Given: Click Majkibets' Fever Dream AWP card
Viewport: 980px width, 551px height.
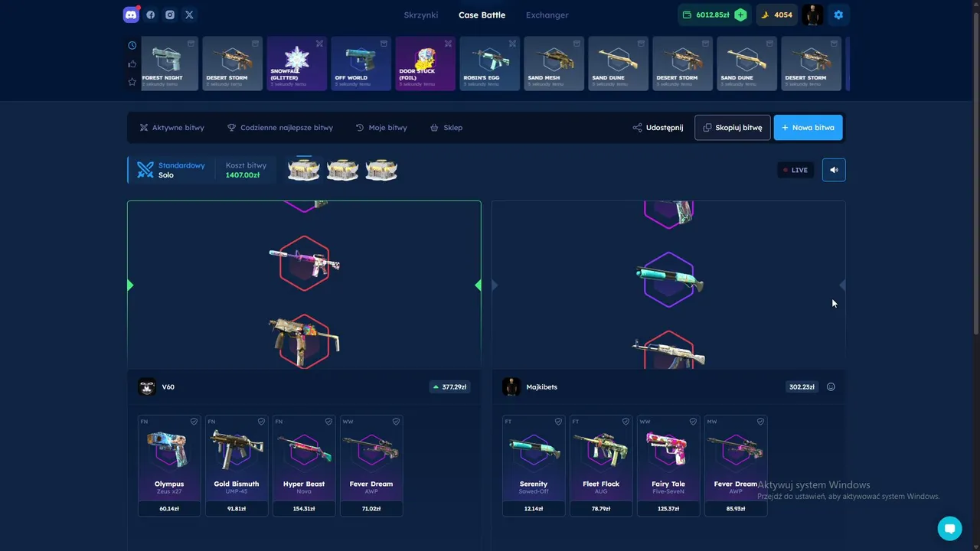Looking at the screenshot, I should 736,465.
